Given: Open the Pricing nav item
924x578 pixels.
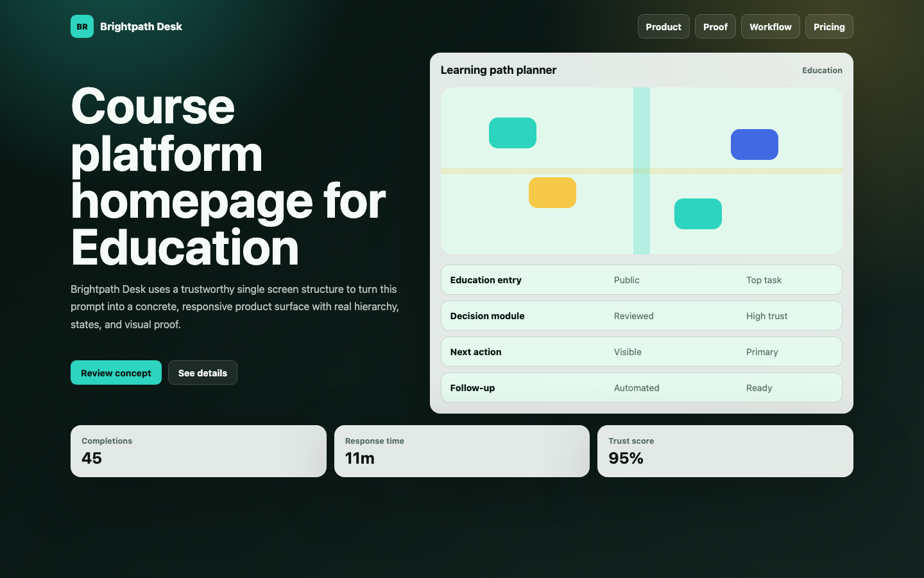Looking at the screenshot, I should point(829,26).
